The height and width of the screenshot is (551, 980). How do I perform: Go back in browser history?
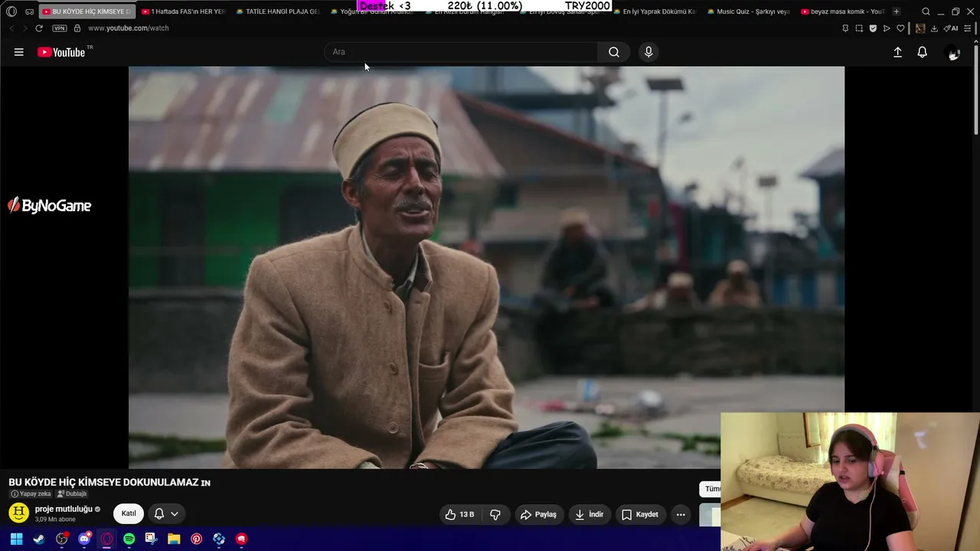tap(11, 28)
